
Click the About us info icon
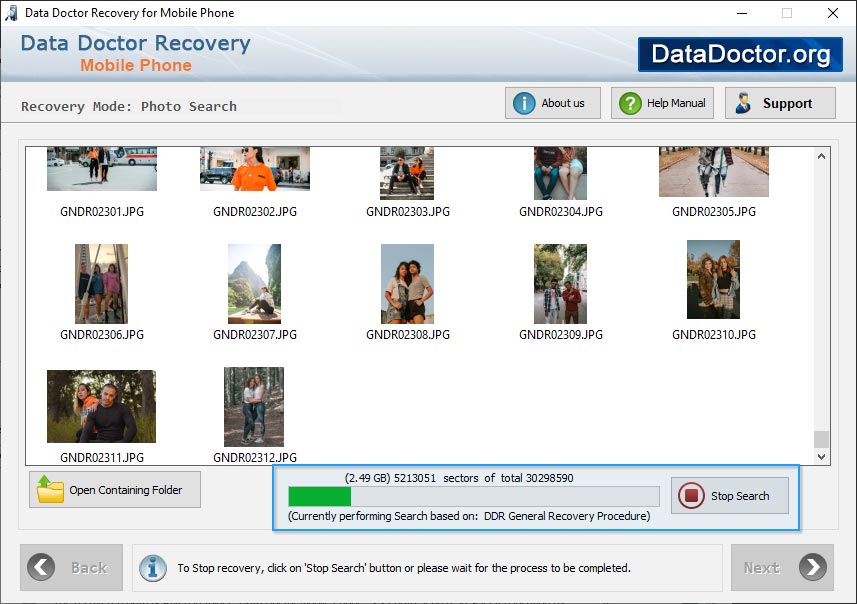(524, 103)
